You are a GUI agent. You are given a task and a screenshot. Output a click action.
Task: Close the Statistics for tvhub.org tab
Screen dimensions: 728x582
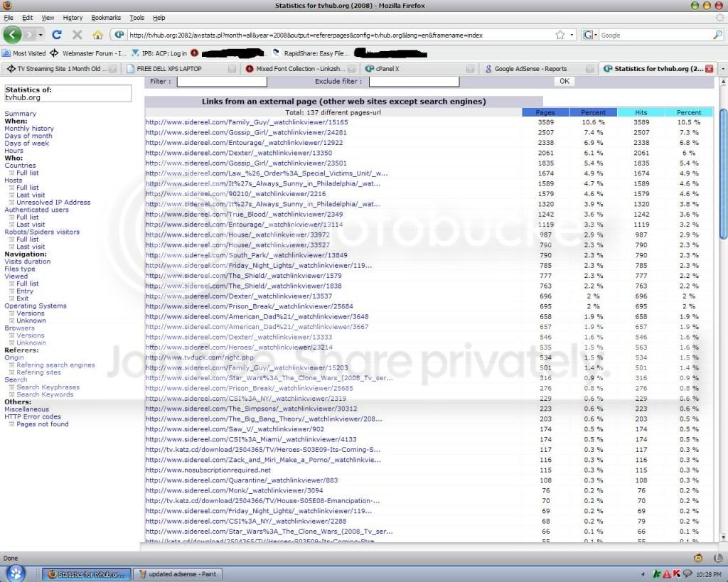coord(709,69)
